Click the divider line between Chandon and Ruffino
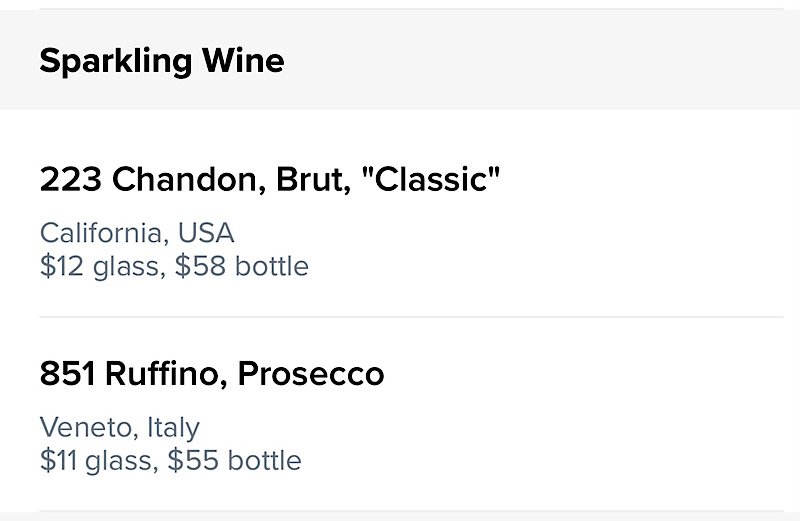 (x=411, y=317)
